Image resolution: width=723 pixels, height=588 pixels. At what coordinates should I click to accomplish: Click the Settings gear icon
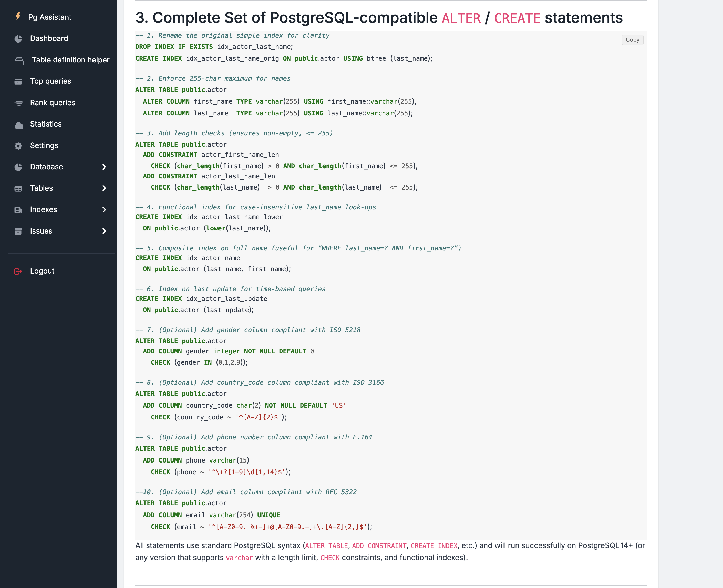click(x=18, y=146)
